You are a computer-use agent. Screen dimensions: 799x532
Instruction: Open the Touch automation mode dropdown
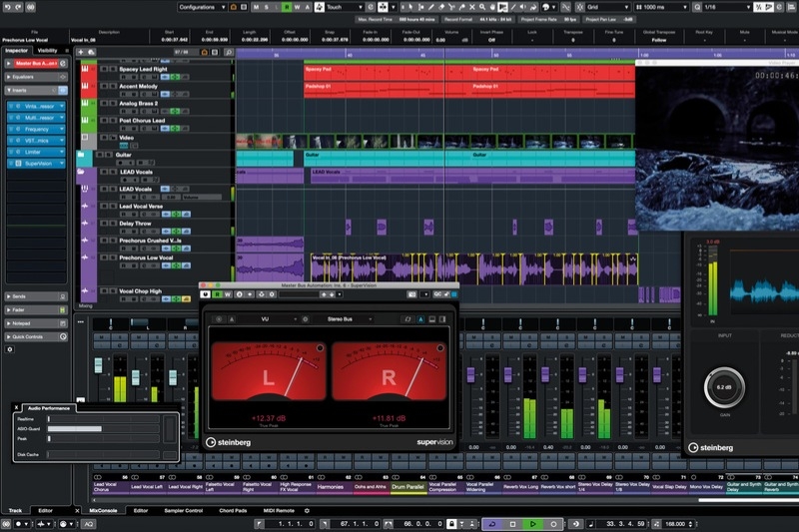(345, 7)
